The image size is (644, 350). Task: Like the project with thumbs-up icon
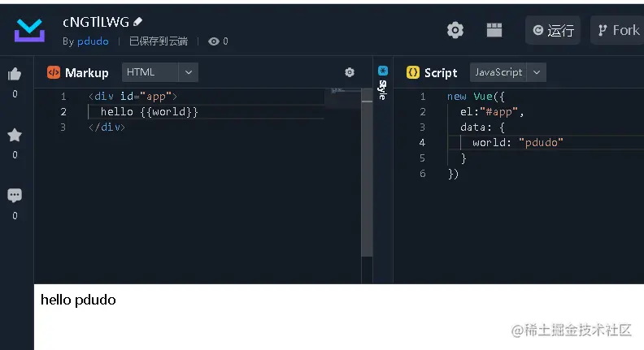(15, 74)
